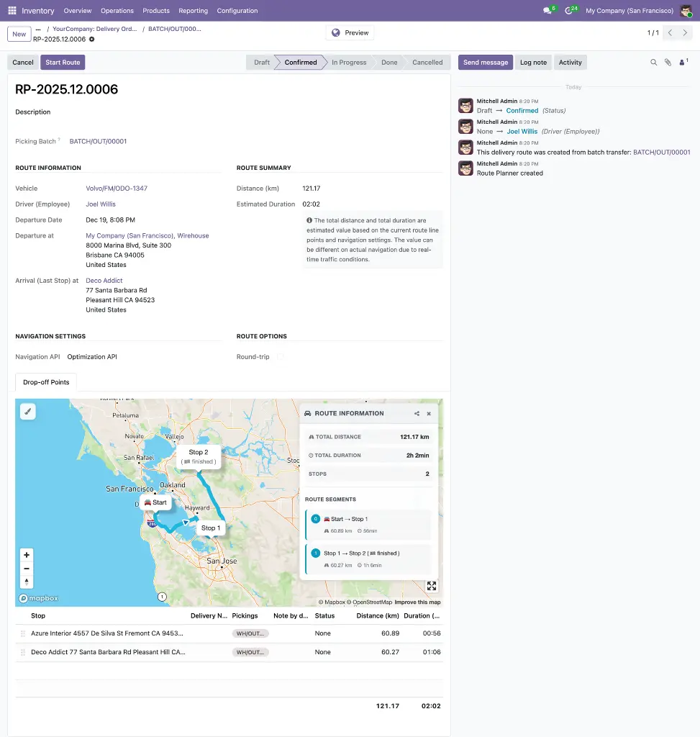The width and height of the screenshot is (700, 737).
Task: Open the activities clock icon in navbar
Action: tap(568, 10)
